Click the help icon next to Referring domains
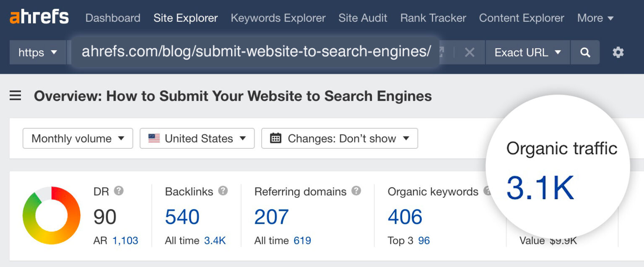 point(356,192)
